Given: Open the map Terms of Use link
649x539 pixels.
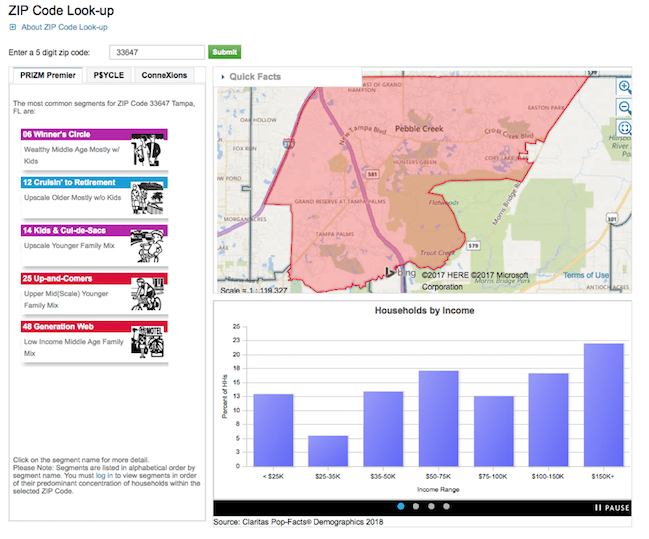Looking at the screenshot, I should click(x=586, y=275).
